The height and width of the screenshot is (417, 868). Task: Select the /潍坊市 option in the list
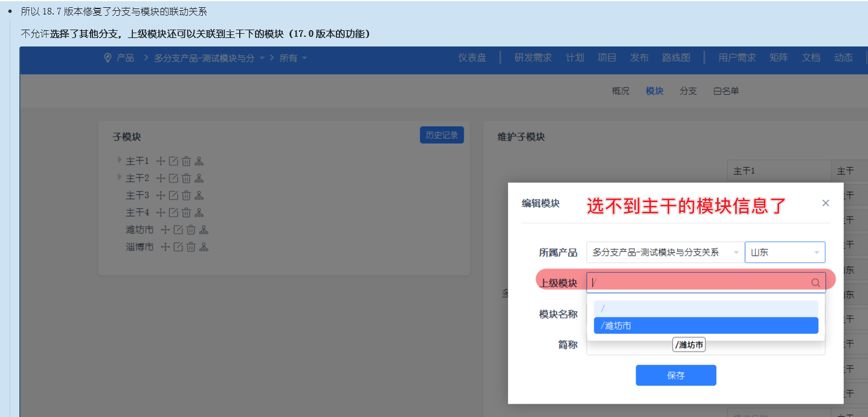(x=706, y=326)
